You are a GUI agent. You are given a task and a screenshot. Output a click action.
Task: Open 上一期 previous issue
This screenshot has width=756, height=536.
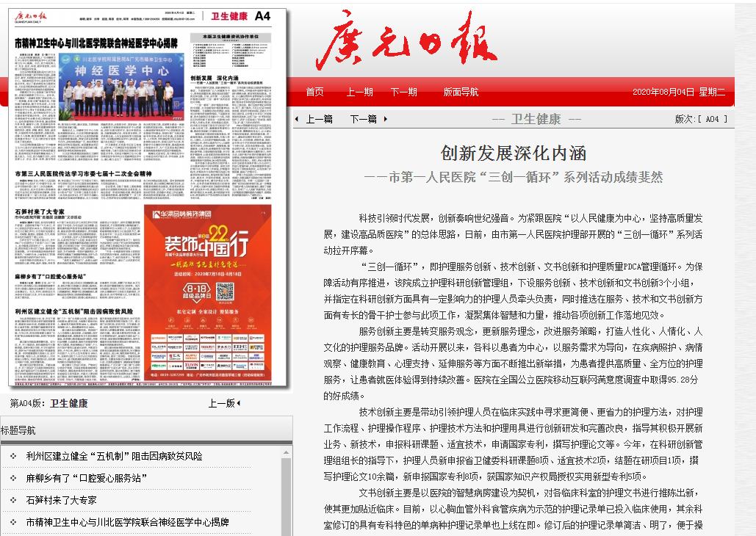[359, 92]
